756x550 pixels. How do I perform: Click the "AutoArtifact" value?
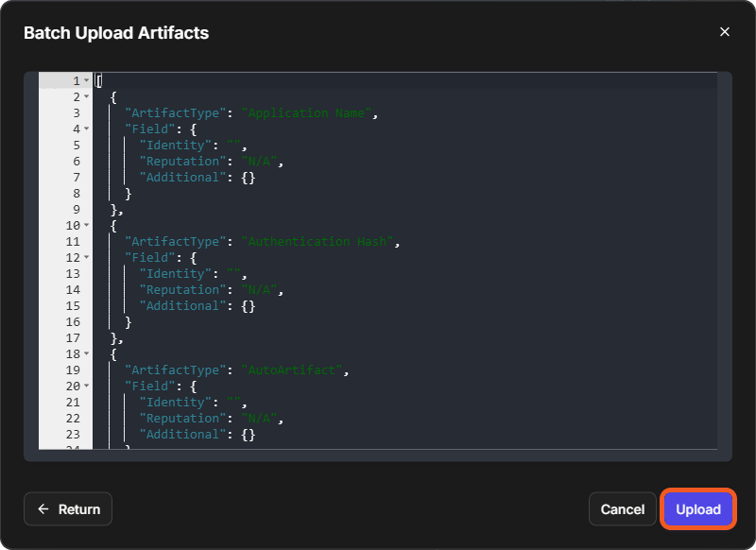pos(292,370)
